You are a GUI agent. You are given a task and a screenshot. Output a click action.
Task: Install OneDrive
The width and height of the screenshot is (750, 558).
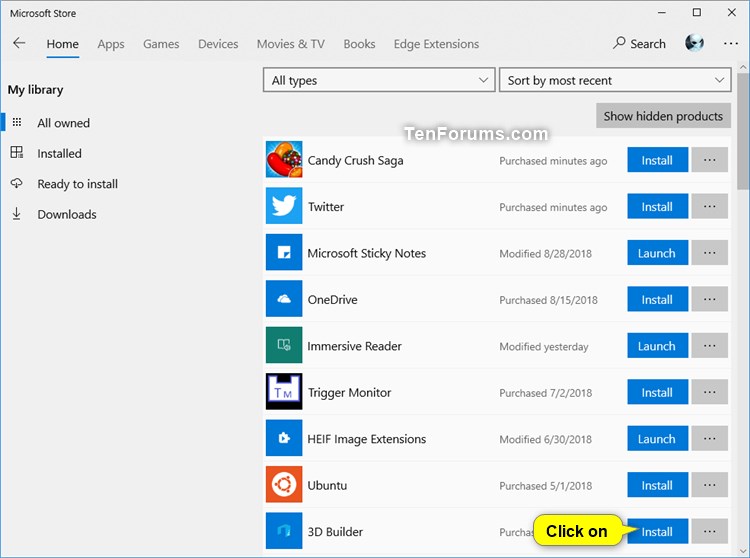pyautogui.click(x=657, y=299)
